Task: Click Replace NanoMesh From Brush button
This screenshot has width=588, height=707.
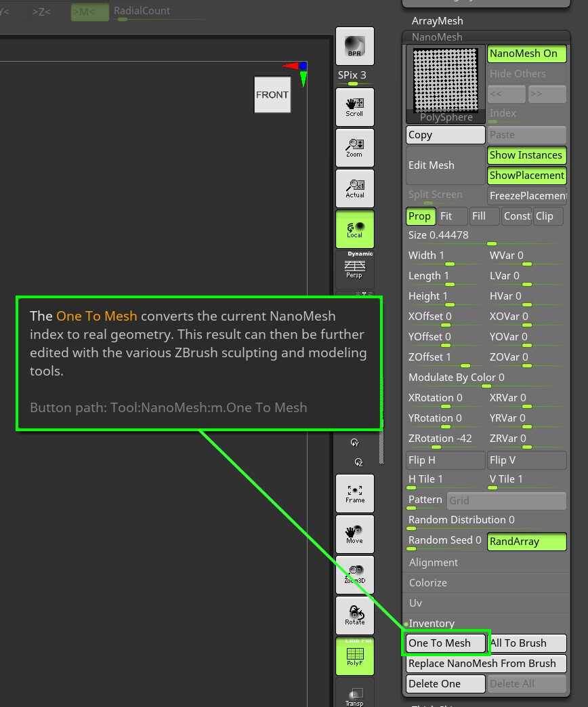Action: click(486, 664)
